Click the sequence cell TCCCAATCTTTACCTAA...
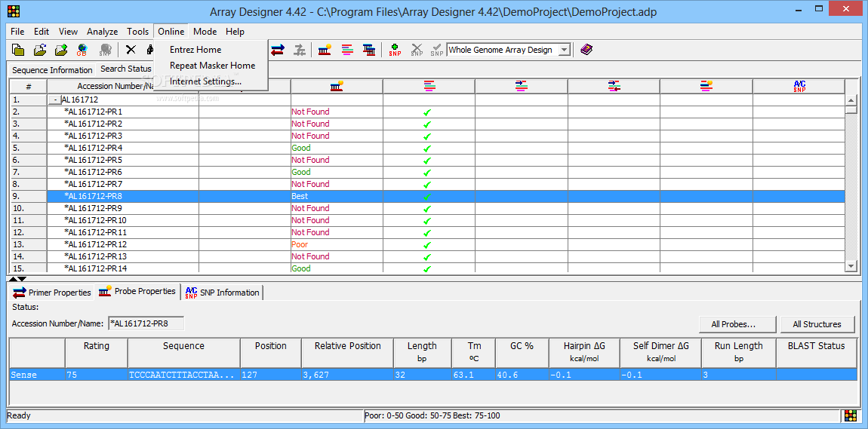Viewport: 868px width, 429px height. pos(183,375)
